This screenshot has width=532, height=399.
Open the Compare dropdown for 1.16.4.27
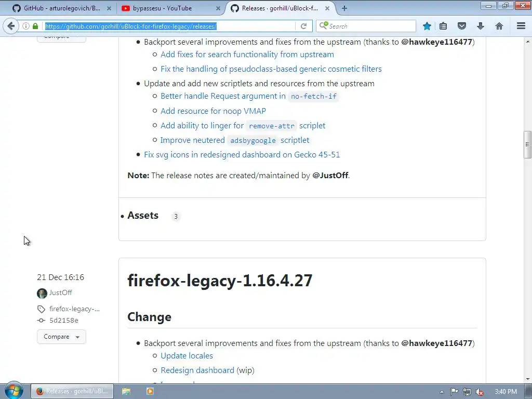click(61, 337)
